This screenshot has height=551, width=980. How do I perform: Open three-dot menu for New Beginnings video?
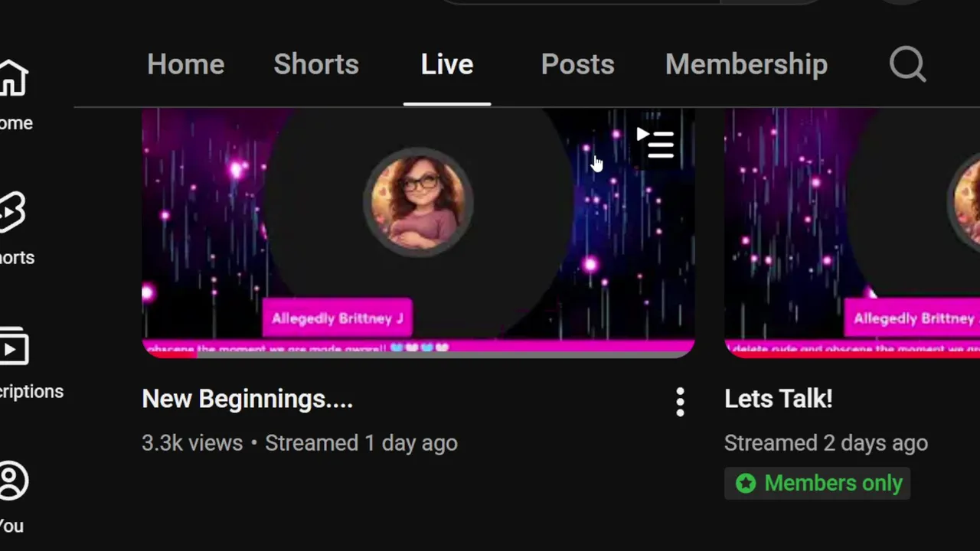coord(680,402)
